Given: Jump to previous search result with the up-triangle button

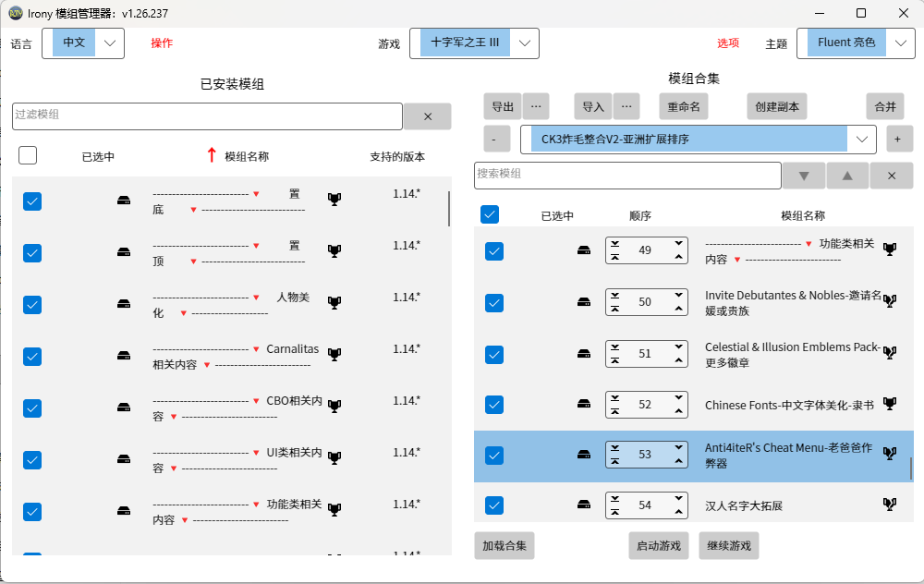Looking at the screenshot, I should tap(847, 176).
